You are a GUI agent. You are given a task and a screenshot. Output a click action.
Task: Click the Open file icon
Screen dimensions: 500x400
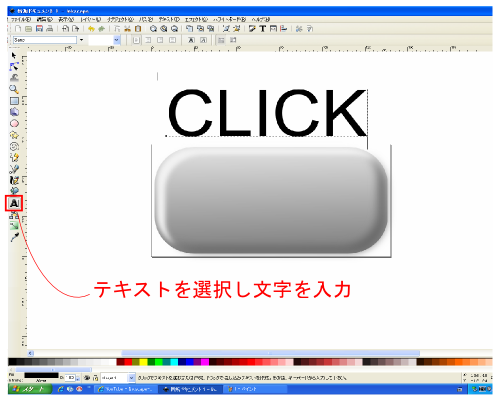pyautogui.click(x=29, y=29)
